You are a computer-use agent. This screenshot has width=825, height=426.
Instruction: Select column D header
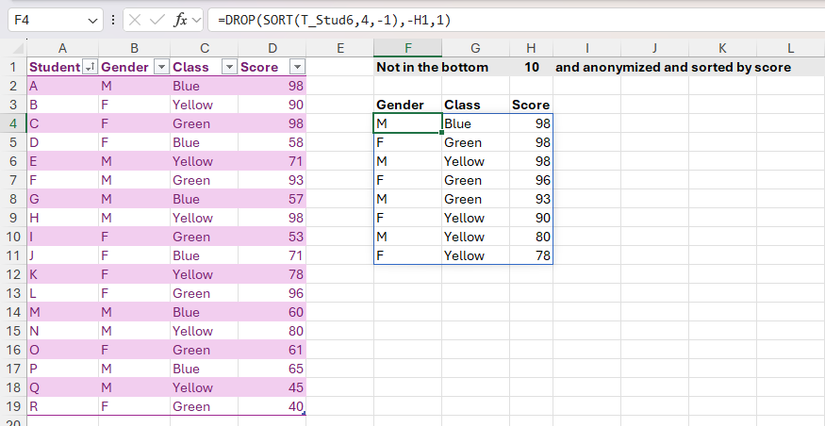273,48
